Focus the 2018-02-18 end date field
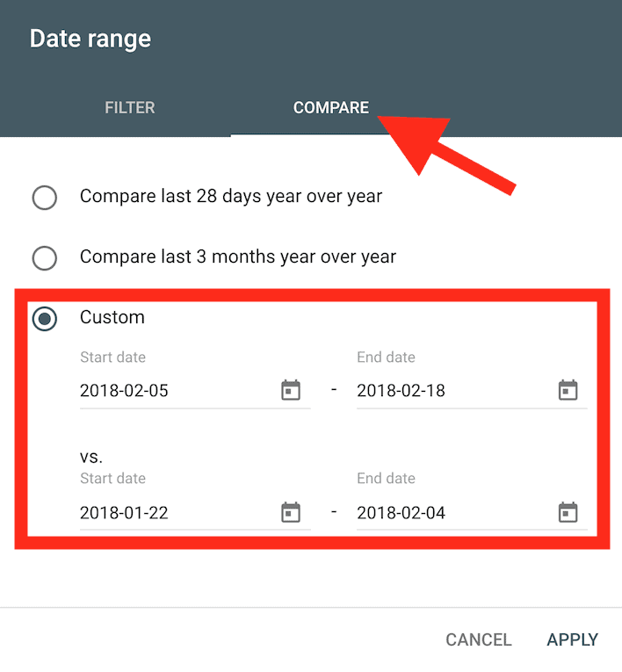622x672 pixels. tap(472, 390)
